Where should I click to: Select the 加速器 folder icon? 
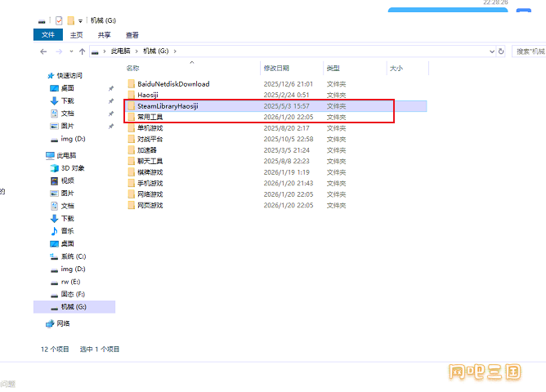[x=132, y=150]
